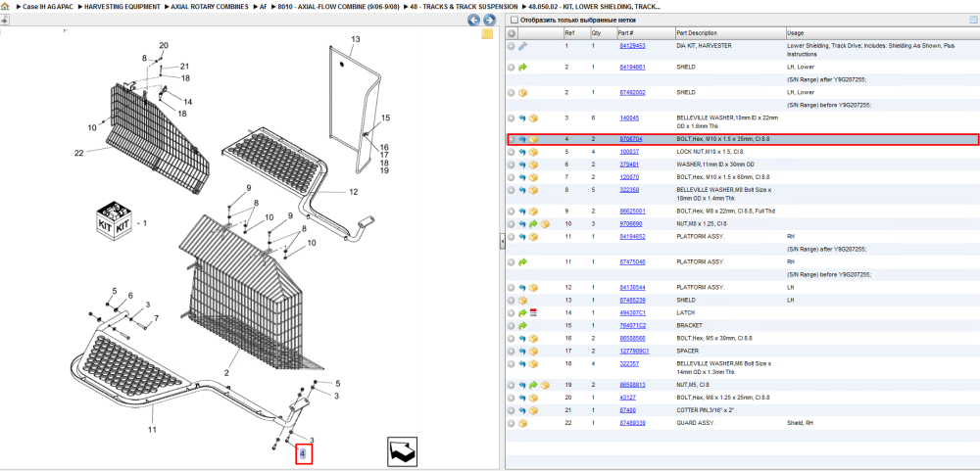The image size is (980, 471).
Task: Click the large arrow box icon under diagram
Action: [402, 451]
